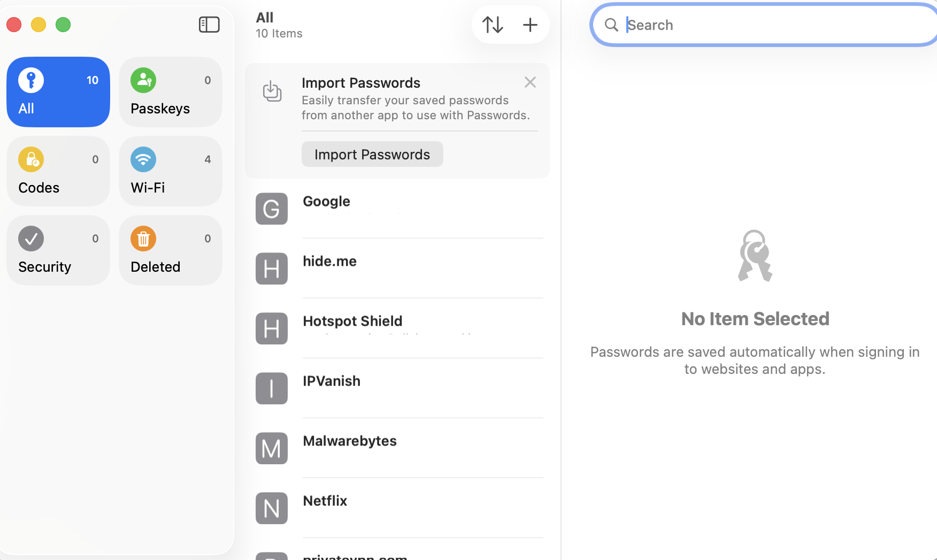The width and height of the screenshot is (937, 560).
Task: Click the keys placeholder icon
Action: [755, 256]
